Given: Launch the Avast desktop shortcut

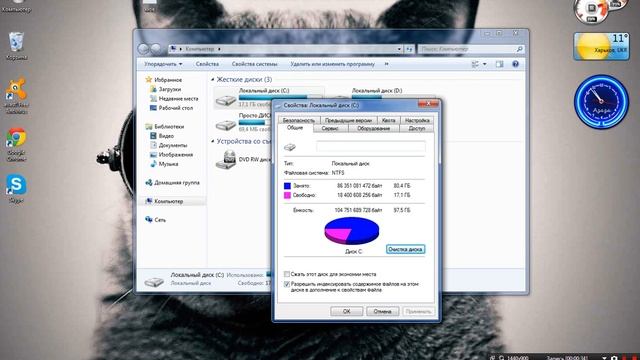Looking at the screenshot, I should (x=16, y=95).
